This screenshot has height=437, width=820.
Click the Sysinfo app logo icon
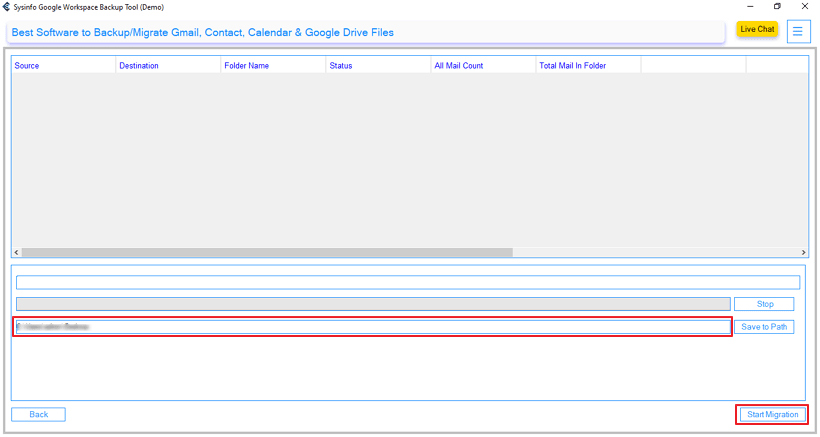[6, 6]
